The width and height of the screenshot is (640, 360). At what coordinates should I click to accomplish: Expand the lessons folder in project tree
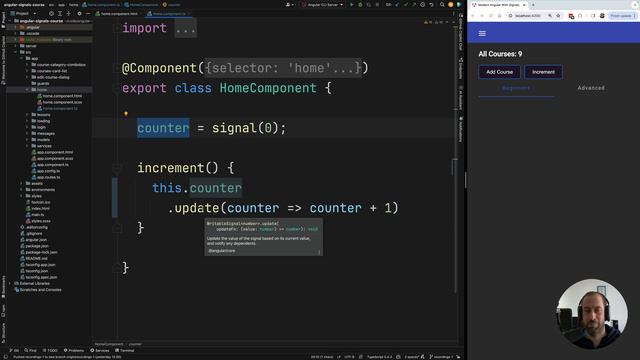(x=27, y=115)
